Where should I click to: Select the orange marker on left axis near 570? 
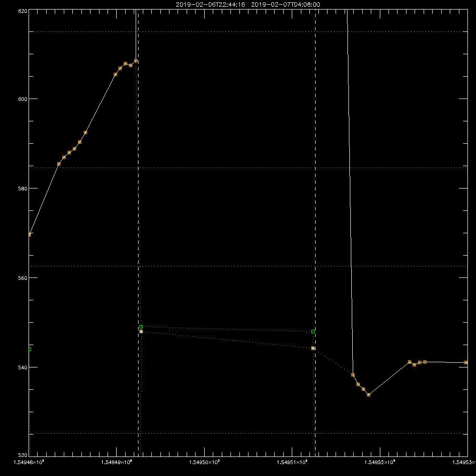(x=30, y=235)
